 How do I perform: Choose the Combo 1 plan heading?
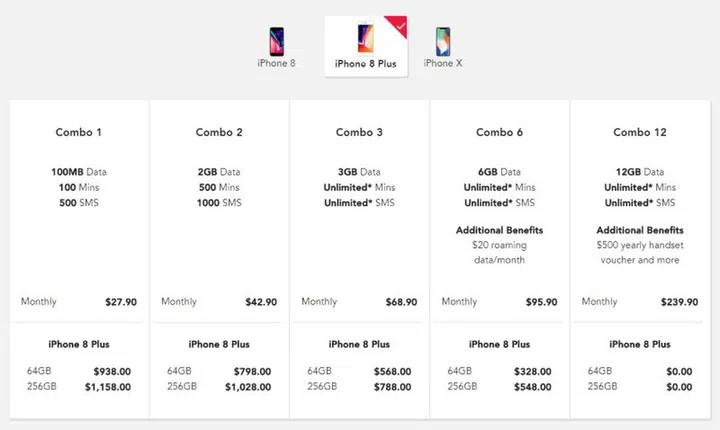point(79,132)
